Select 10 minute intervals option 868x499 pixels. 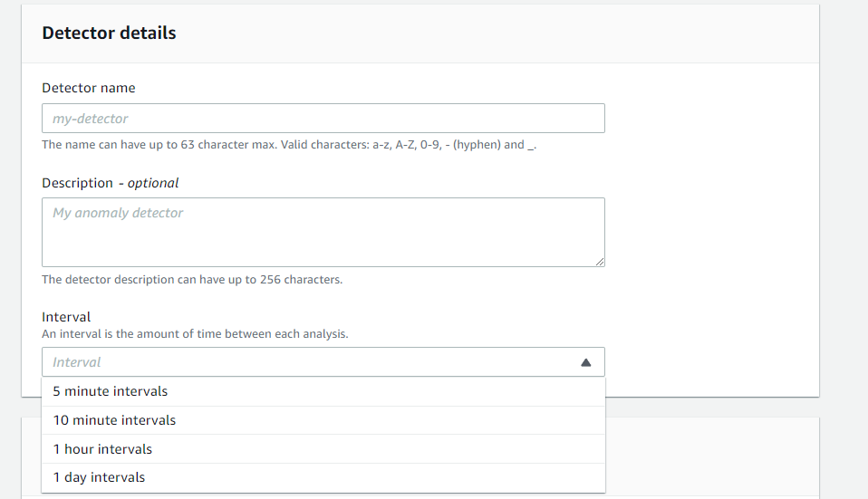(323, 420)
